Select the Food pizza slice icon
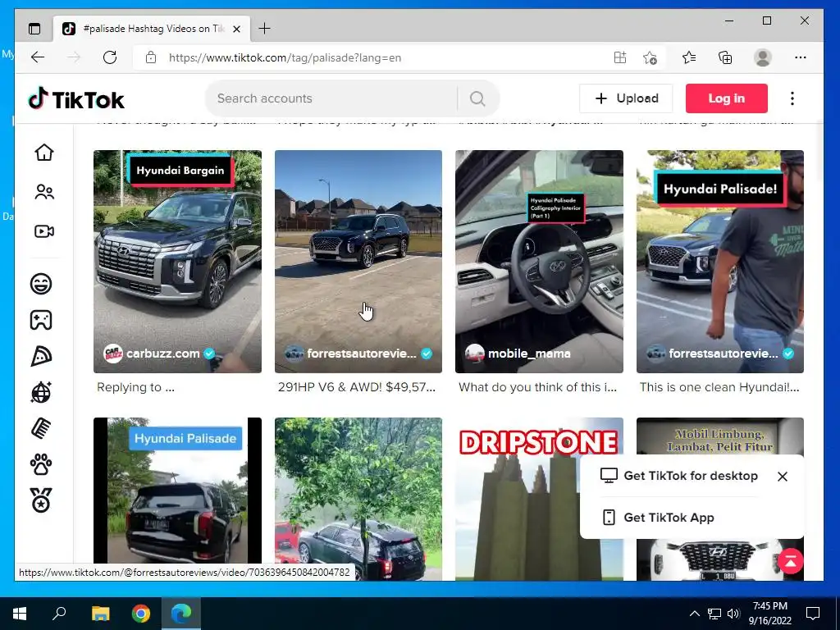Screen dimensions: 840x630 click(x=41, y=356)
